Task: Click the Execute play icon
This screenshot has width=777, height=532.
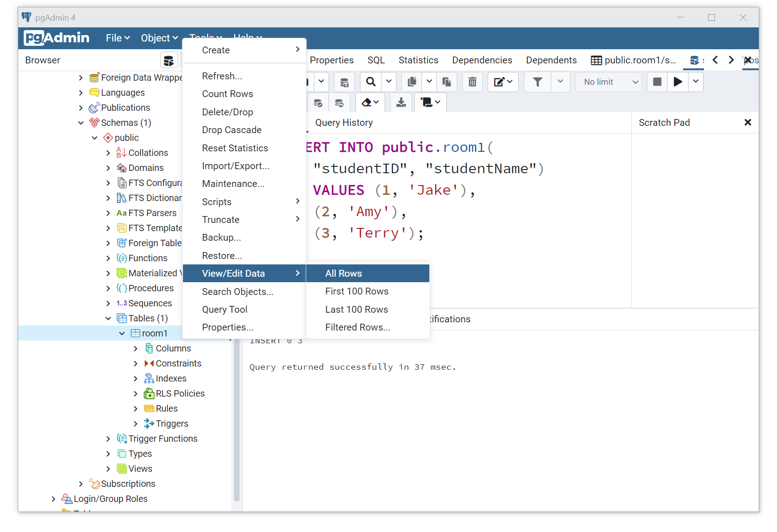Action: coord(678,82)
